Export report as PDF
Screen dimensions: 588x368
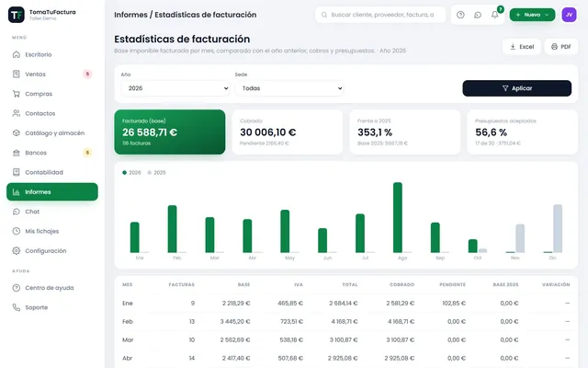pos(561,47)
